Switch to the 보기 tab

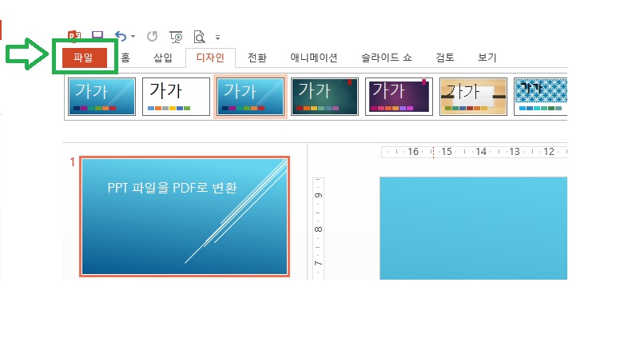[x=487, y=58]
